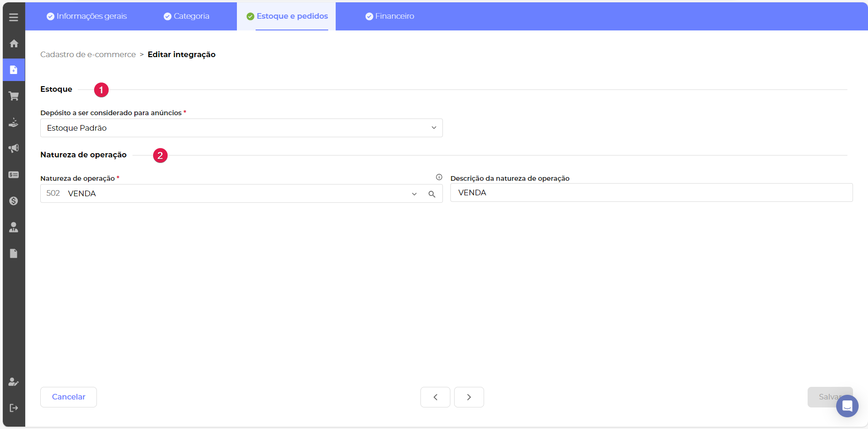Click the magnifier search icon in Natureza field
Viewport: 868px width, 429px height.
click(432, 194)
